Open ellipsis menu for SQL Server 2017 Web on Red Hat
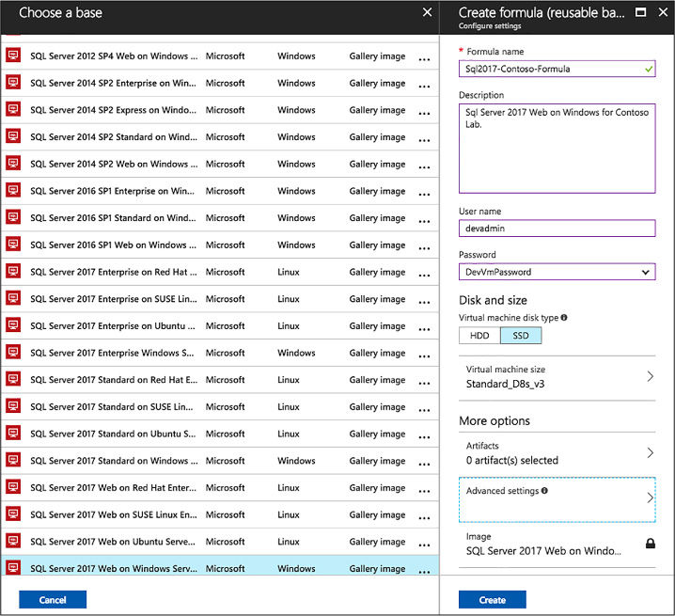This screenshot has width=675, height=616. pyautogui.click(x=424, y=491)
